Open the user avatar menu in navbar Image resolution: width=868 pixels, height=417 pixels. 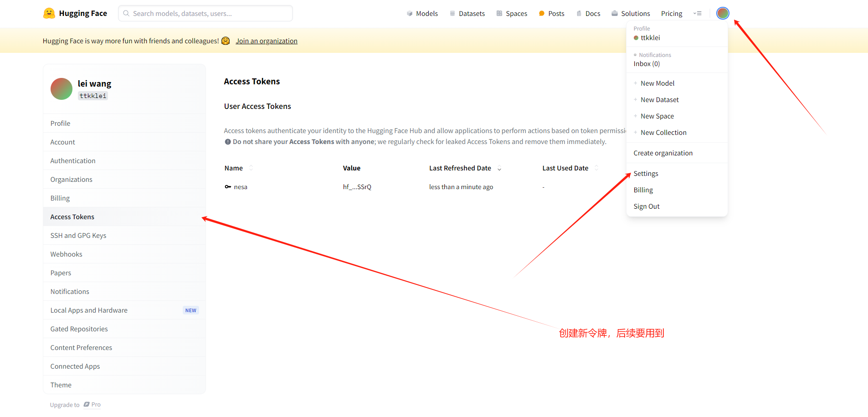tap(722, 13)
